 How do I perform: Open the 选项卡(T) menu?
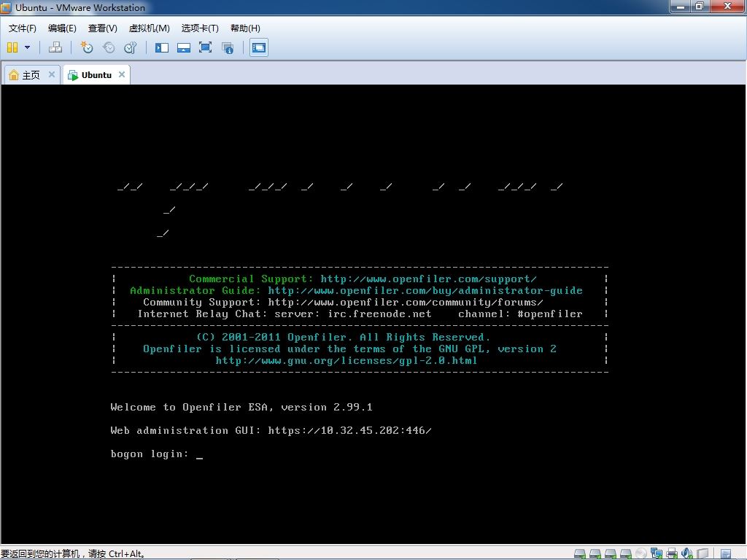(x=200, y=28)
